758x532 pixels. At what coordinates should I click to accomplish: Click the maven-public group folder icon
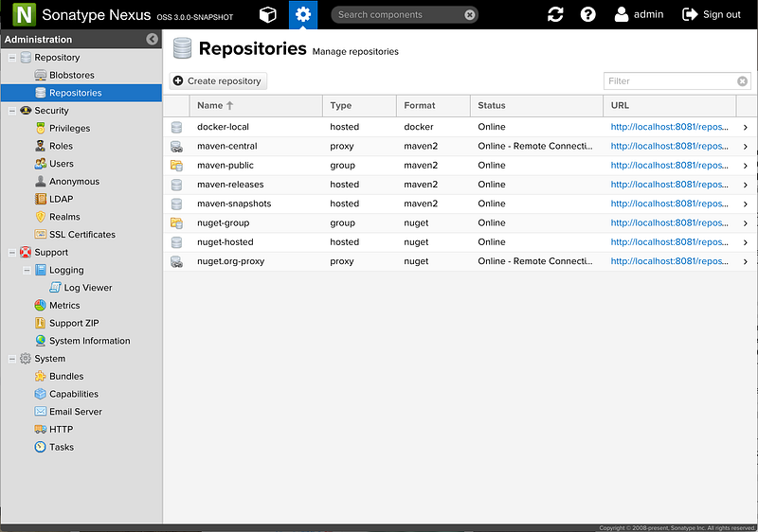click(176, 166)
